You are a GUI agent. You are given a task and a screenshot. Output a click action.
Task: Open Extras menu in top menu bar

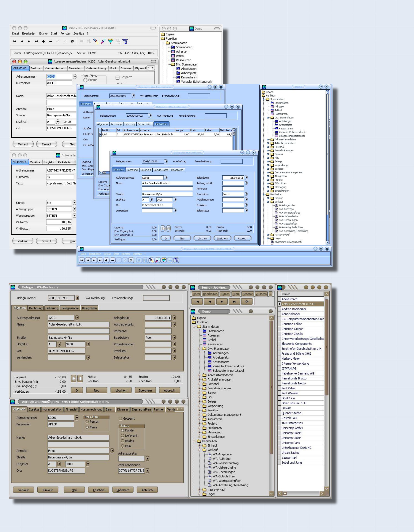43,34
